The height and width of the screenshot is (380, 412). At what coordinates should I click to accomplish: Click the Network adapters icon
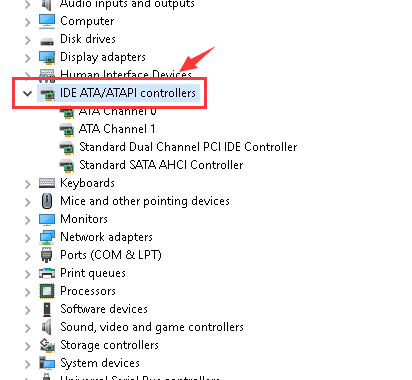[47, 237]
